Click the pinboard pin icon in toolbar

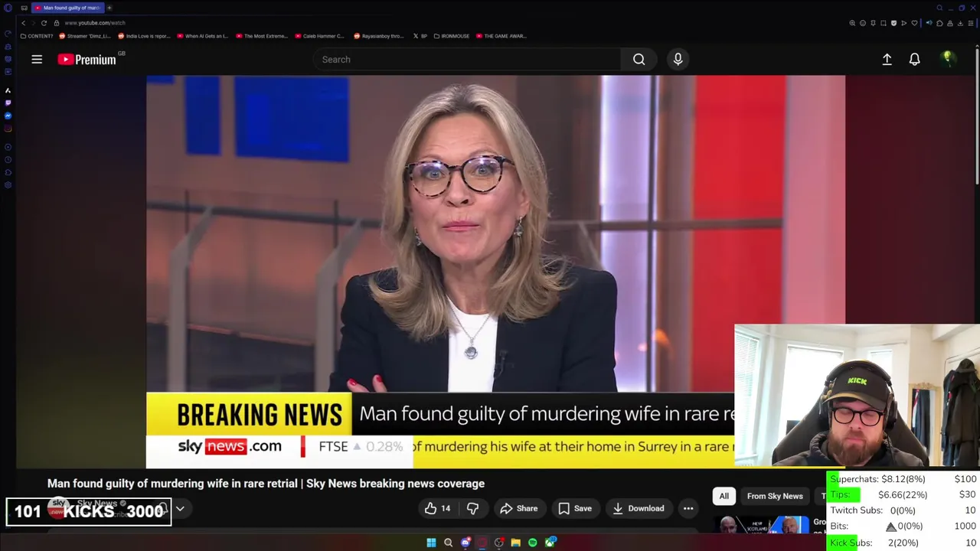point(873,23)
